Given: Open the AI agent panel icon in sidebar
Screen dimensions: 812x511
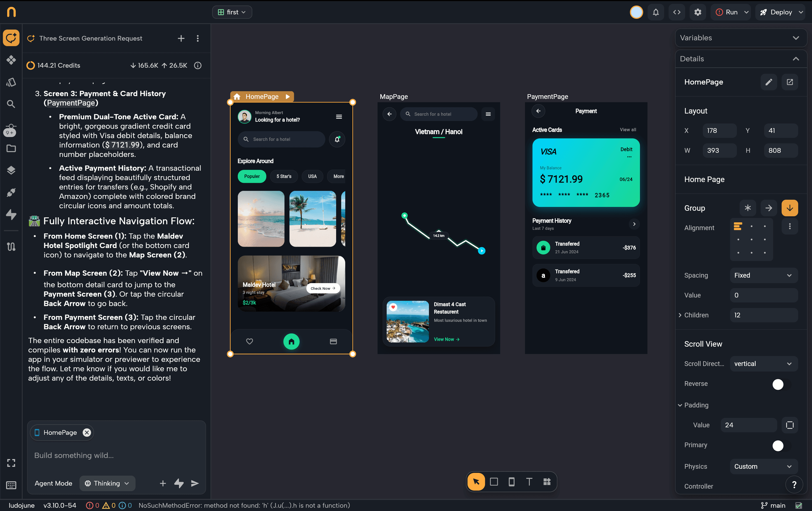Looking at the screenshot, I should [x=11, y=38].
